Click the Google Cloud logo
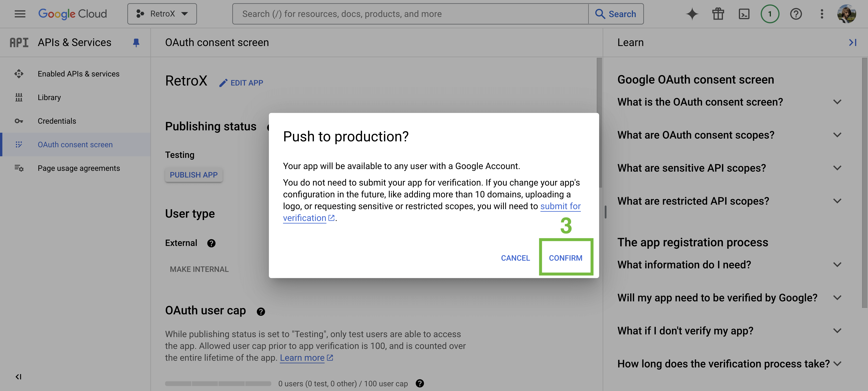This screenshot has height=391, width=868. click(x=73, y=14)
